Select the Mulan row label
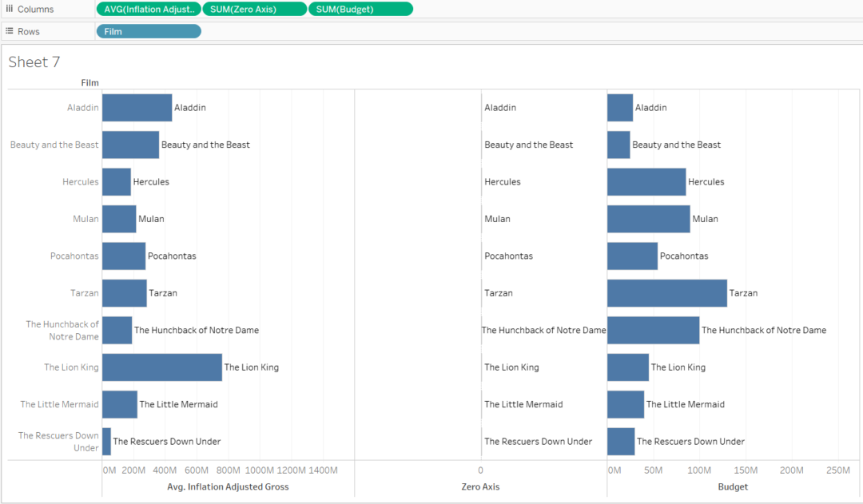 [85, 218]
